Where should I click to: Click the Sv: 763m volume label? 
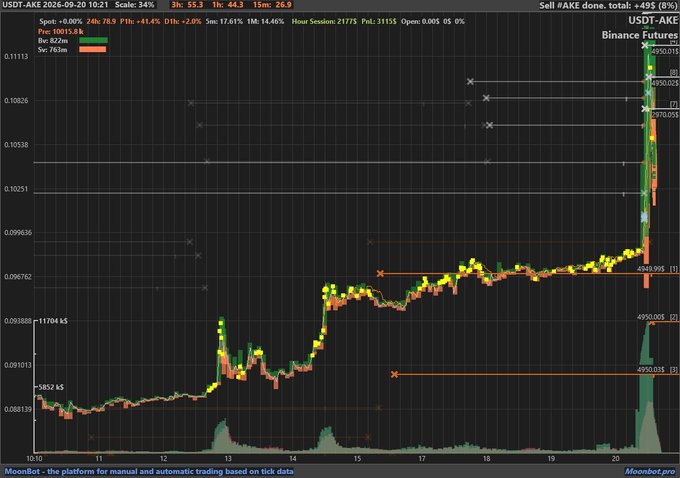(x=52, y=50)
